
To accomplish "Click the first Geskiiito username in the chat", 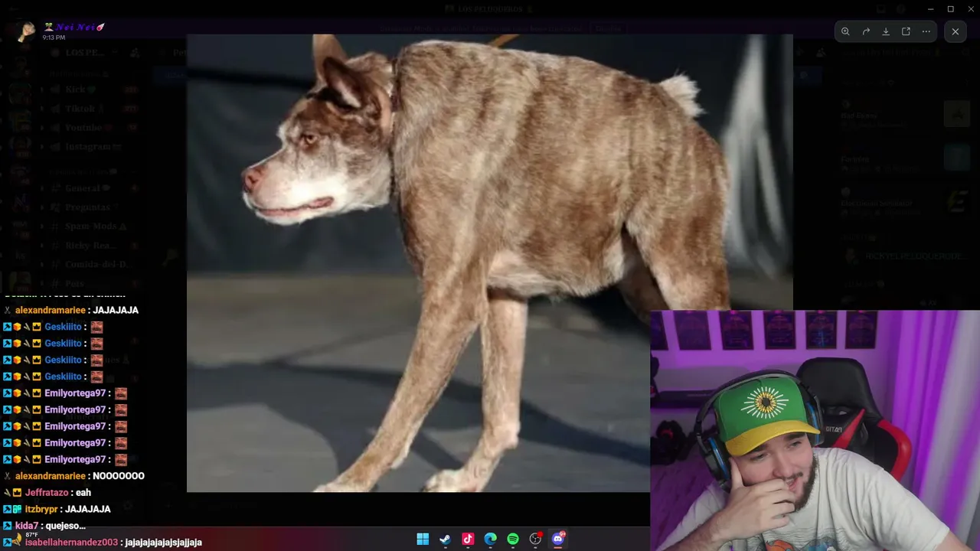I will tap(63, 327).
